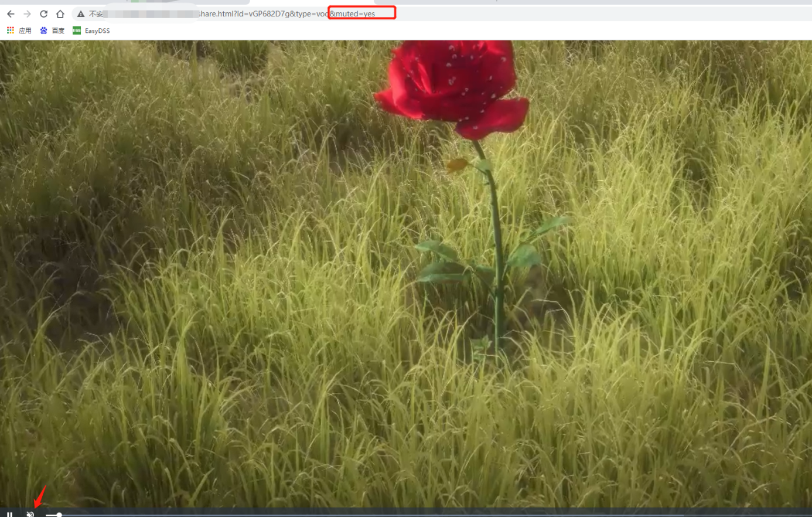The height and width of the screenshot is (517, 812).
Task: Open the 应用 apps bookmark
Action: (x=19, y=30)
